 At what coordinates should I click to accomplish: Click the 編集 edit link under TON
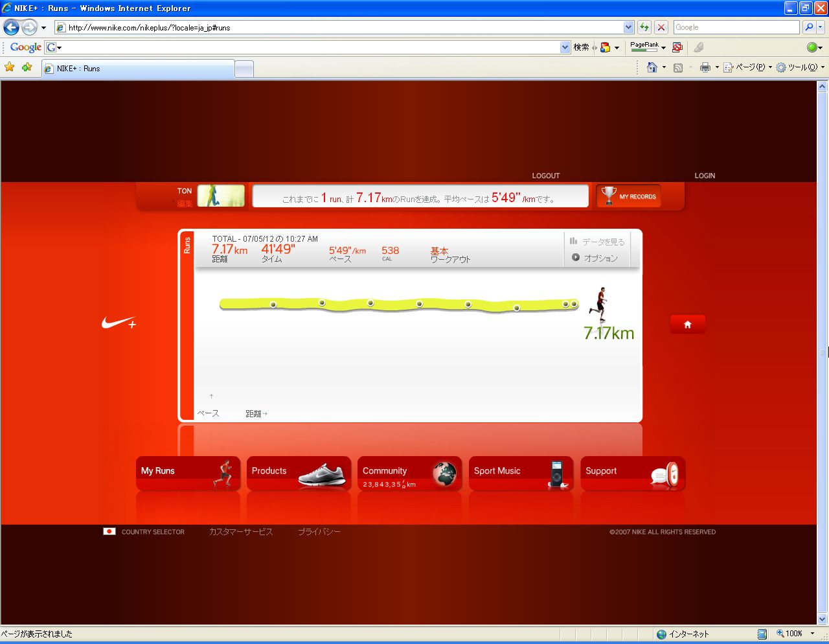tap(185, 203)
